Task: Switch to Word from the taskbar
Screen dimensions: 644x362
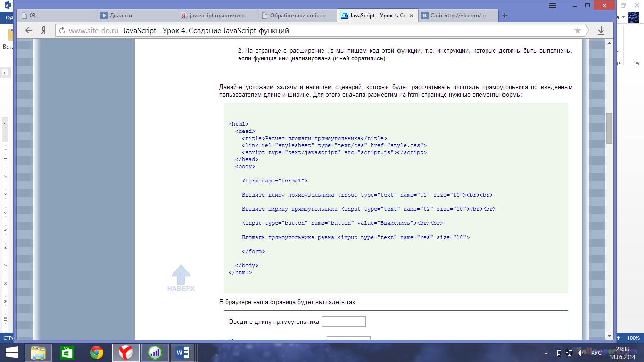Action: point(182,352)
